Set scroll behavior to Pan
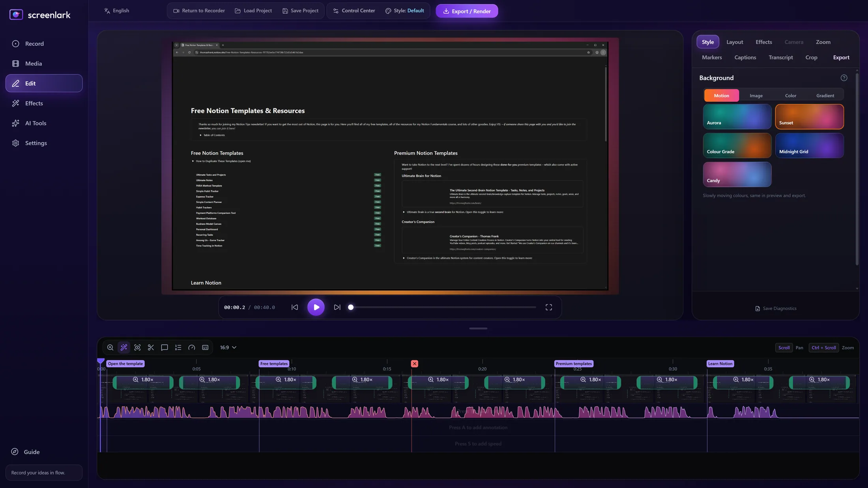This screenshot has height=488, width=868. point(799,348)
